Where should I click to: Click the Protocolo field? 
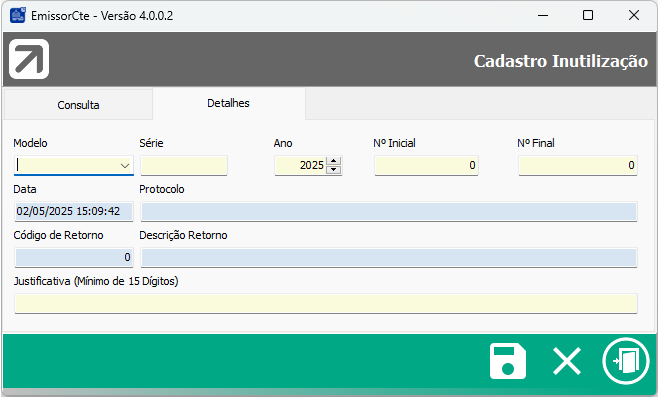click(389, 212)
